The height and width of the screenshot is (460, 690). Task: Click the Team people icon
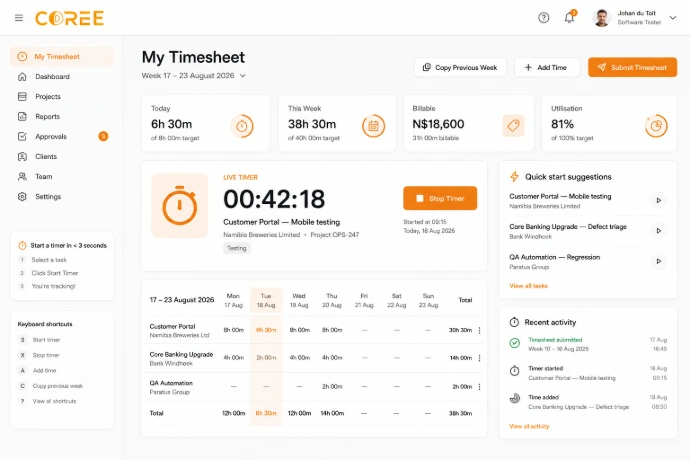22,177
